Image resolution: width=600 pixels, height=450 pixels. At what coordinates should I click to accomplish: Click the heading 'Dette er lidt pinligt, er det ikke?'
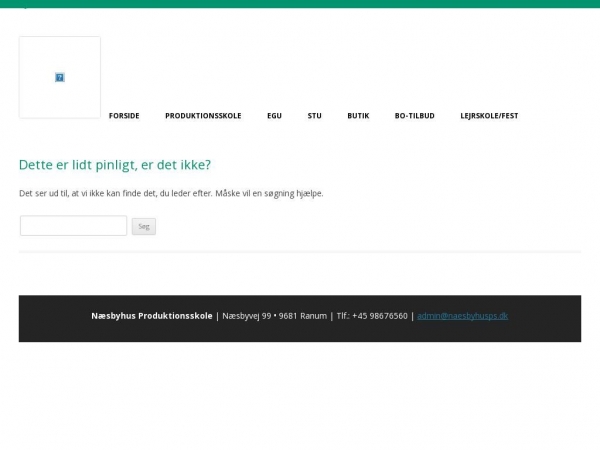point(115,165)
